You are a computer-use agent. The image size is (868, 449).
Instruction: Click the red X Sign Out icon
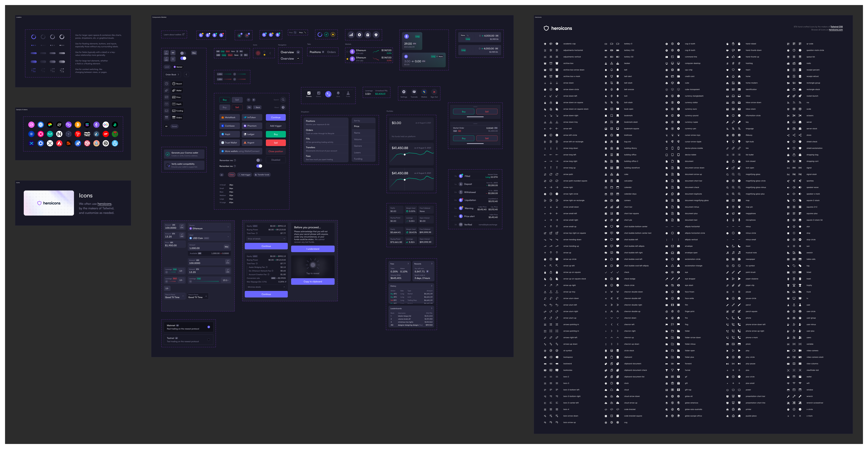pos(434,92)
